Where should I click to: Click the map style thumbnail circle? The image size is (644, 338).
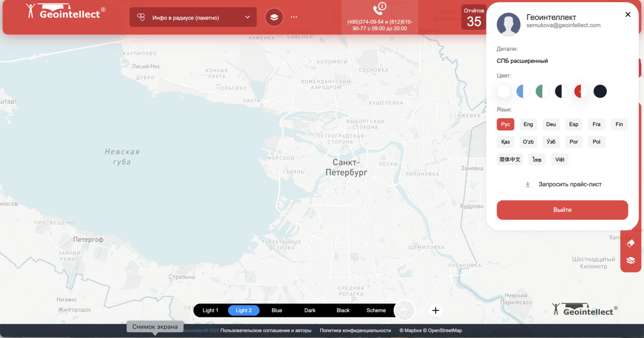405,310
